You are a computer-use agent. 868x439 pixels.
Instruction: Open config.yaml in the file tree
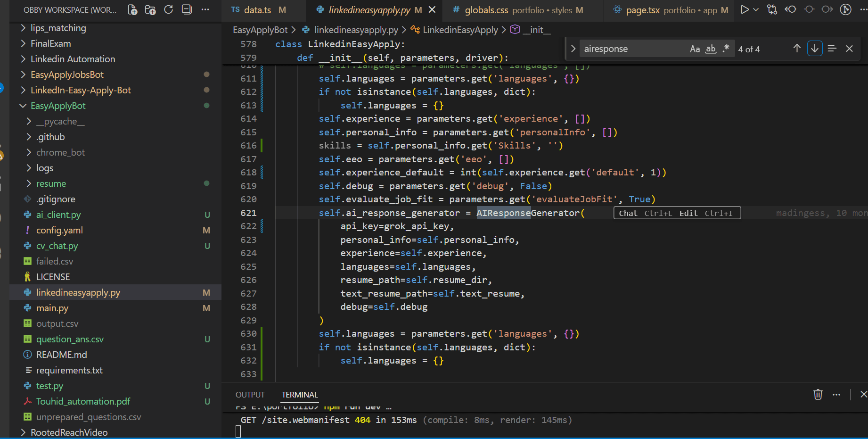(59, 230)
